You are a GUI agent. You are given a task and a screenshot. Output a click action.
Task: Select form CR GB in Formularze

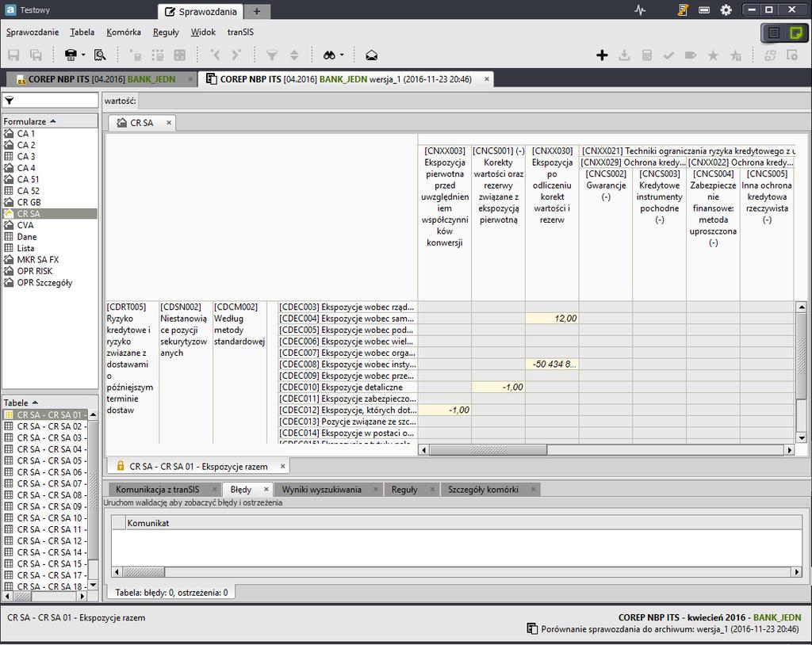(29, 202)
